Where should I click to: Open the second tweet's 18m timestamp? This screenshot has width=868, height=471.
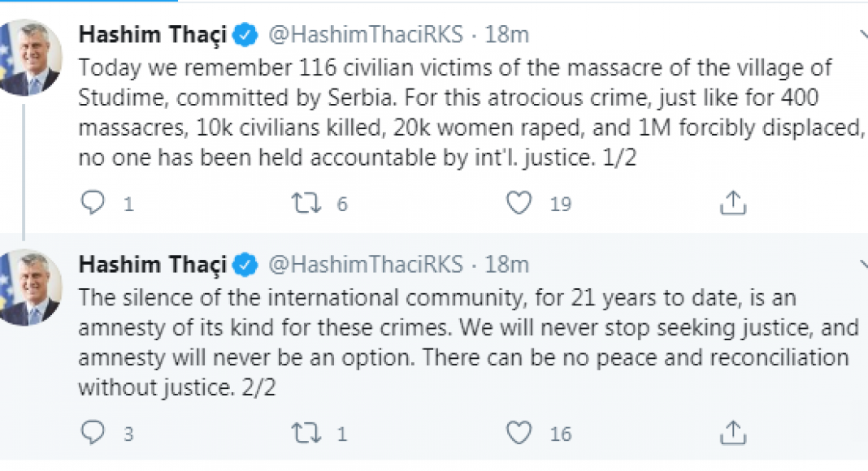507,265
